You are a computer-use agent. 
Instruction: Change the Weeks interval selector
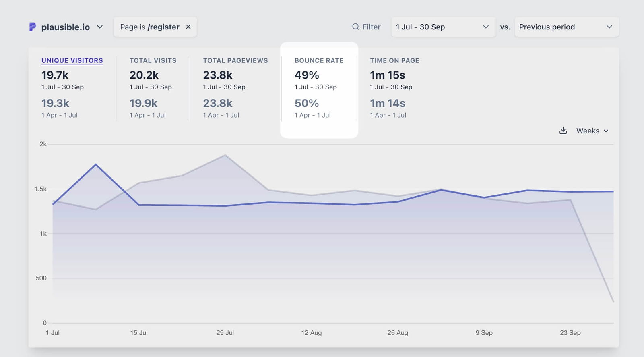(x=592, y=131)
